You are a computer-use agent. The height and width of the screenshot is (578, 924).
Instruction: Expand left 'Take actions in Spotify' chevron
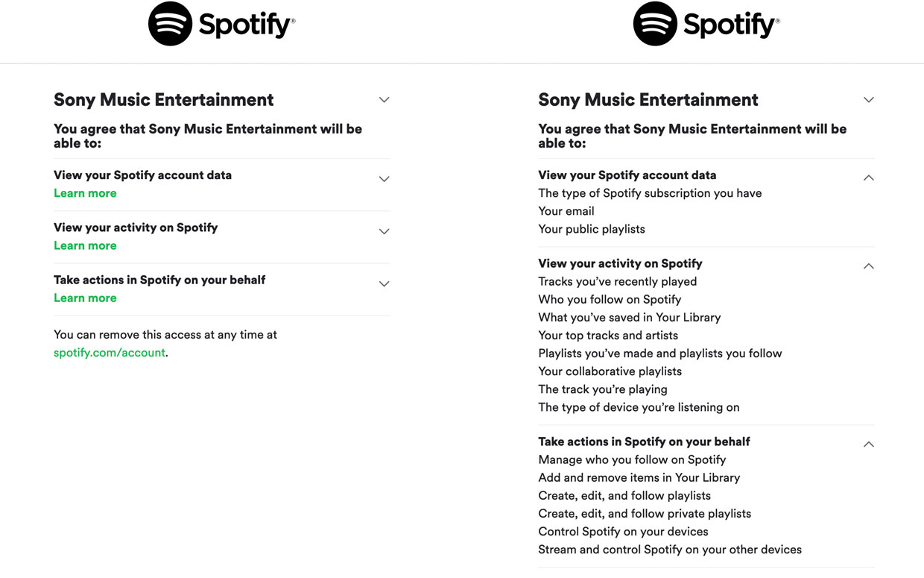(384, 283)
